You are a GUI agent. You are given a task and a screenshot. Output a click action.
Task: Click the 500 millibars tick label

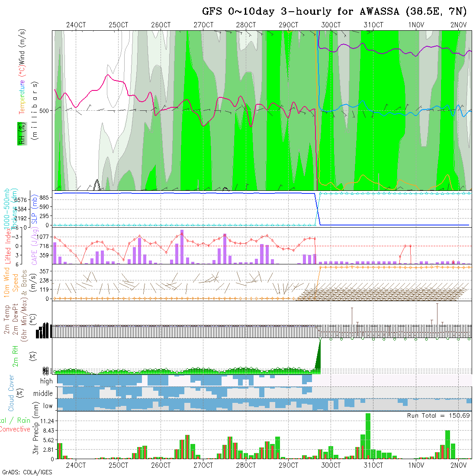(x=44, y=110)
